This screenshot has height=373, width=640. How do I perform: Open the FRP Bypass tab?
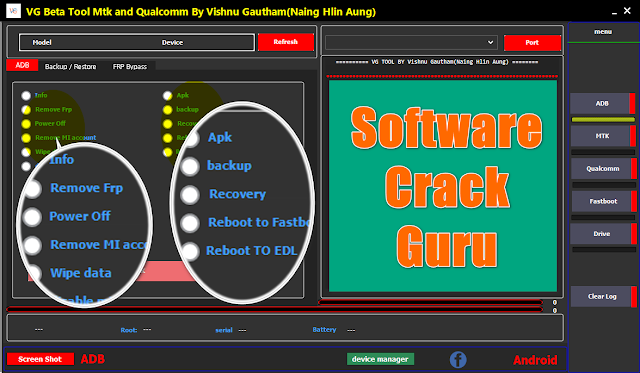tap(130, 67)
